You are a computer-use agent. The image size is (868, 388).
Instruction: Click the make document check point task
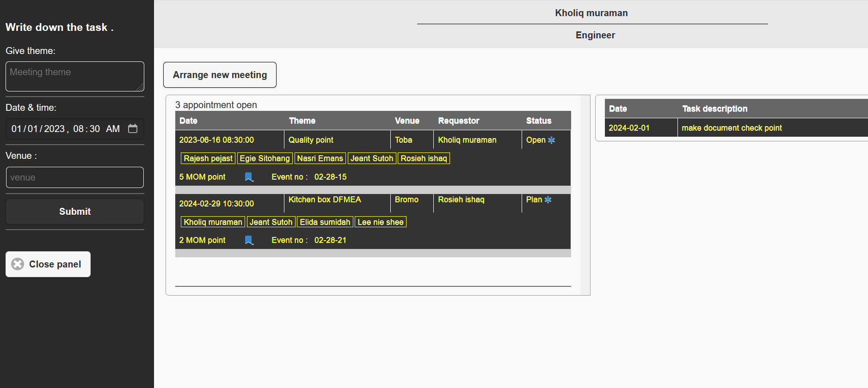pyautogui.click(x=732, y=128)
